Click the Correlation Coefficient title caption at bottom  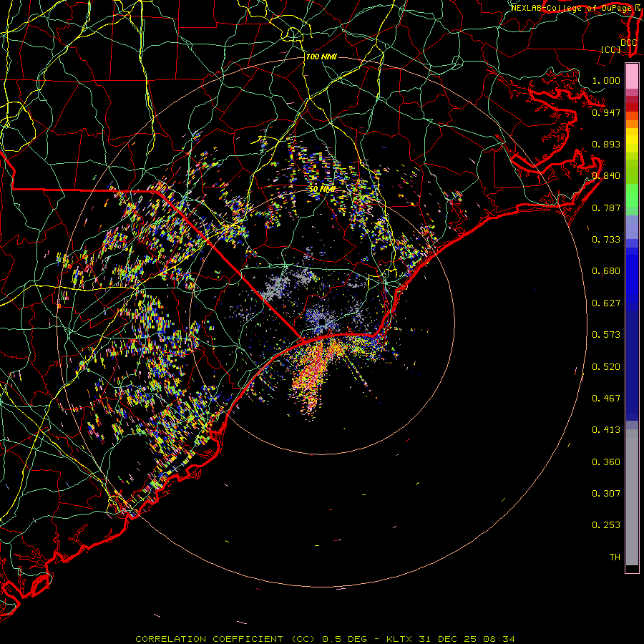coord(325,639)
